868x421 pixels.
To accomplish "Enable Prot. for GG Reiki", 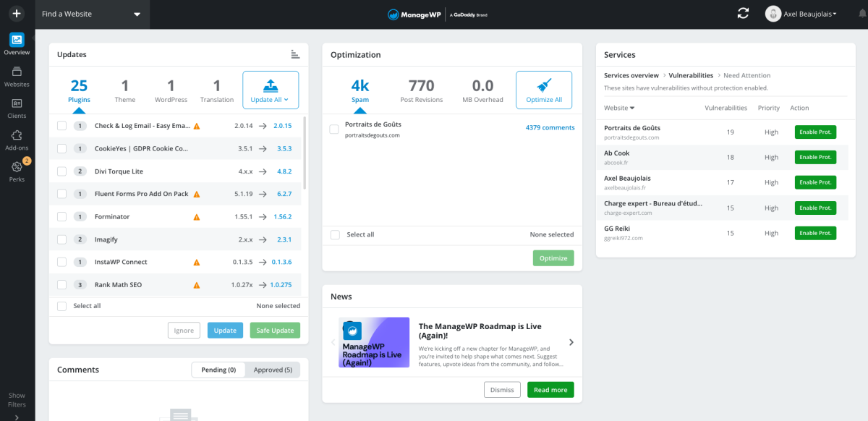I will point(815,233).
